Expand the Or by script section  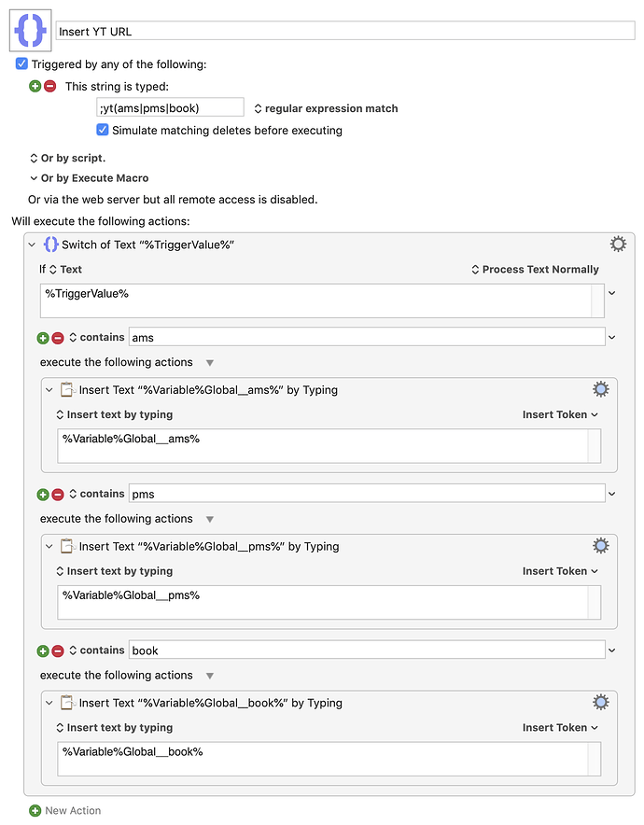pos(68,158)
